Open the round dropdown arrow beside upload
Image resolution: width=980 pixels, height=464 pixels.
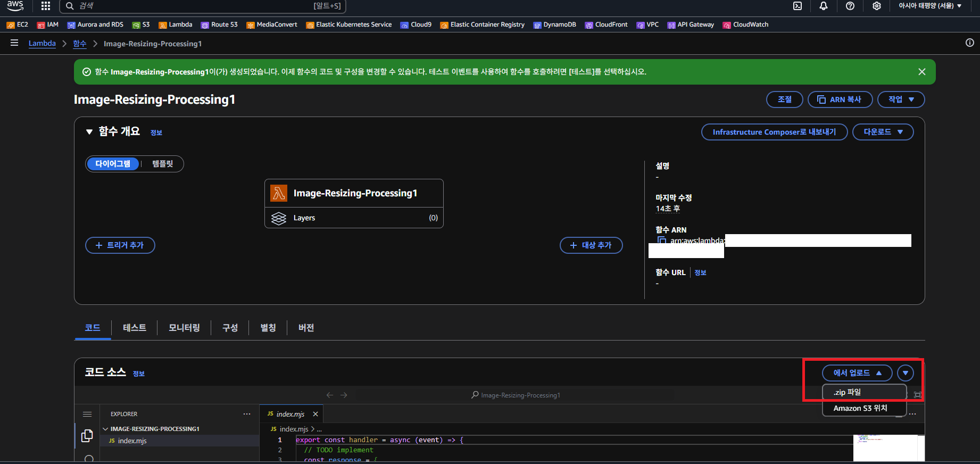905,373
